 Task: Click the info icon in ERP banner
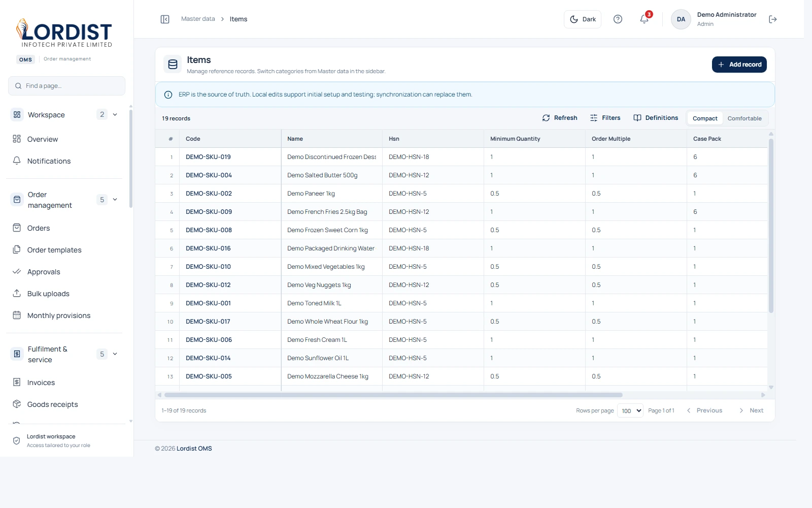pos(168,95)
